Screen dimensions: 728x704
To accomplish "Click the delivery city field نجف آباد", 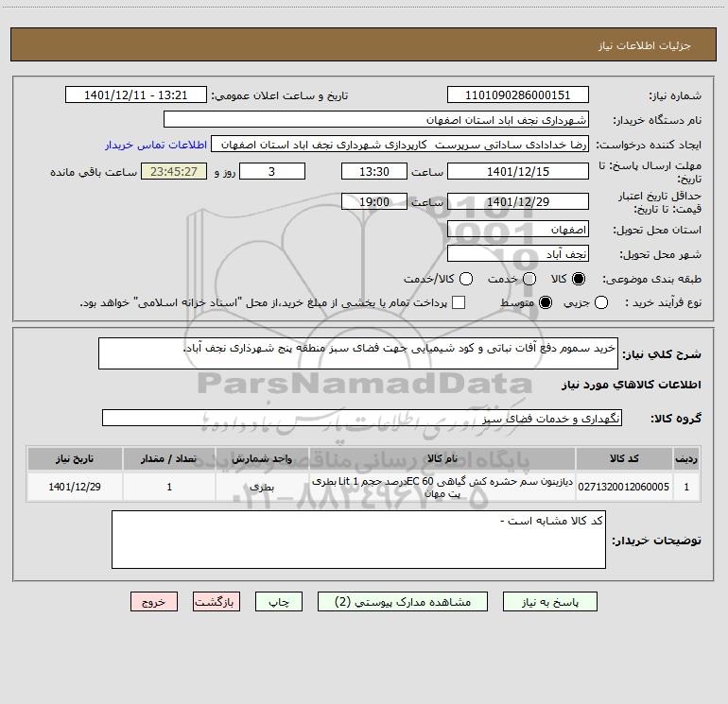I will tap(518, 254).
